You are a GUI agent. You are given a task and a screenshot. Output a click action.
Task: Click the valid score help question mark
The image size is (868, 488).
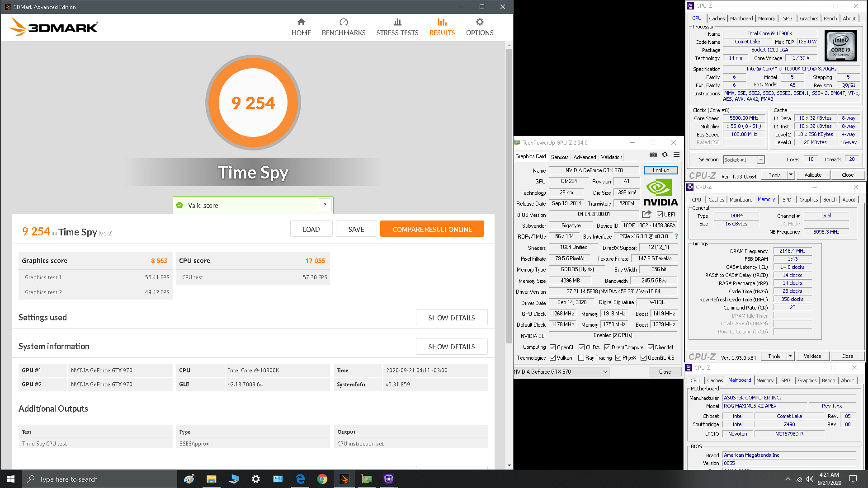325,205
